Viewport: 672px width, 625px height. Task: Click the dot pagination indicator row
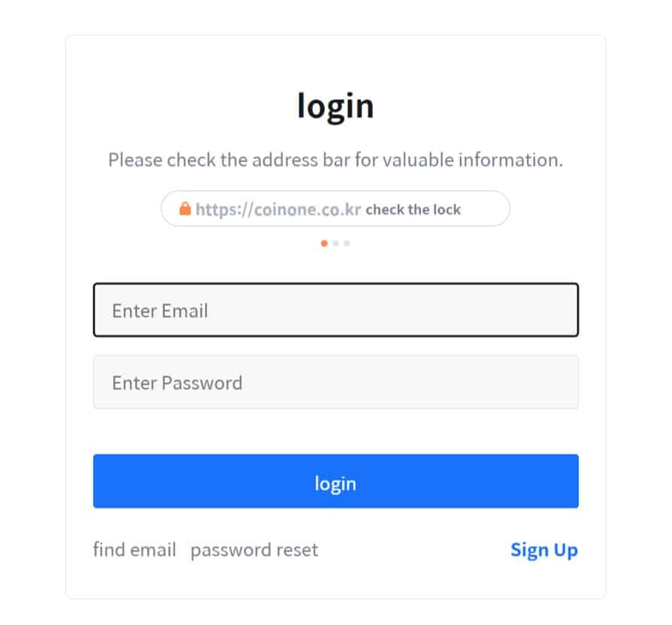click(335, 243)
